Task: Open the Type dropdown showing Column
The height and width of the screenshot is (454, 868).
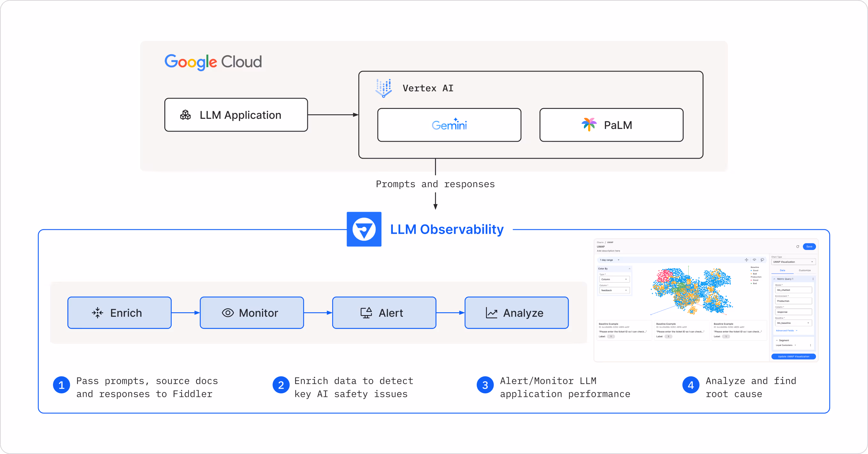Action: click(x=614, y=279)
